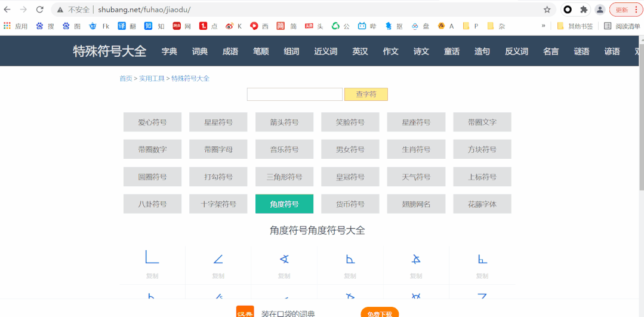Image resolution: width=644 pixels, height=317 pixels.
Task: Open the 西 video bookmark
Action: [260, 26]
